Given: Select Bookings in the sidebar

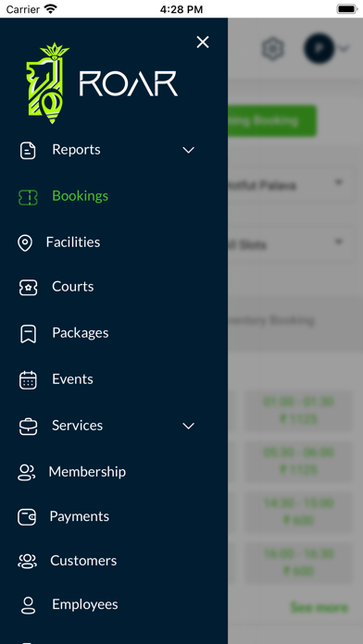Looking at the screenshot, I should (x=81, y=196).
